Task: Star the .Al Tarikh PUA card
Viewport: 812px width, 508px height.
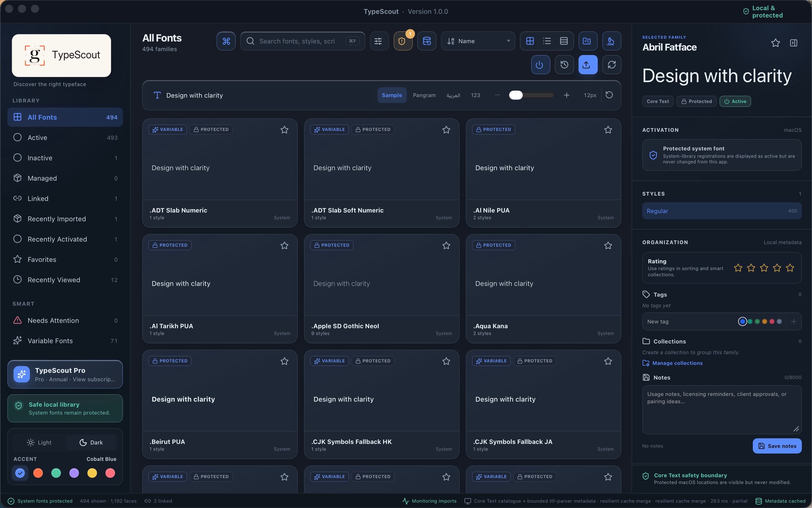Action: [x=284, y=246]
